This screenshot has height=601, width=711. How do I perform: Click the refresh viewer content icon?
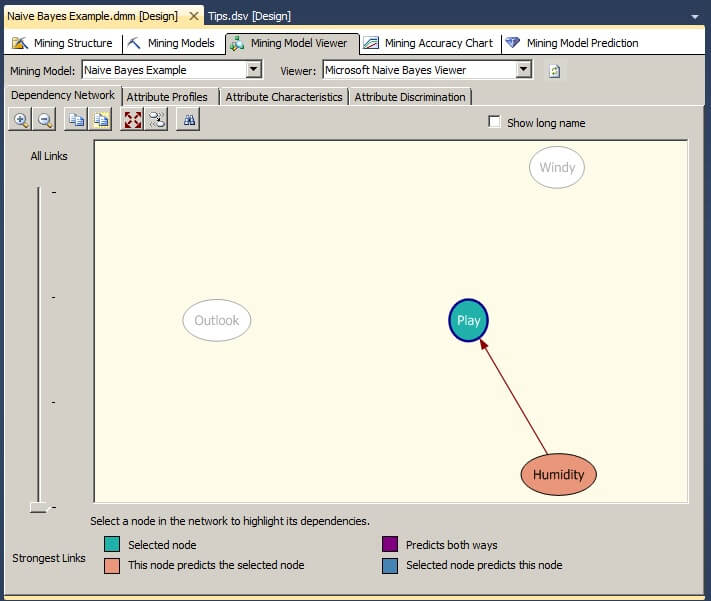(554, 71)
